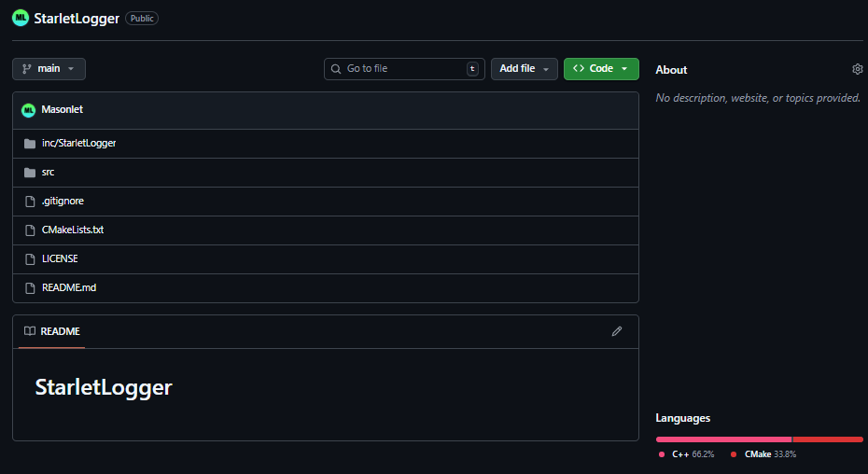Open Masonlet author profile link
Image resolution: width=868 pixels, height=474 pixels.
(x=62, y=110)
